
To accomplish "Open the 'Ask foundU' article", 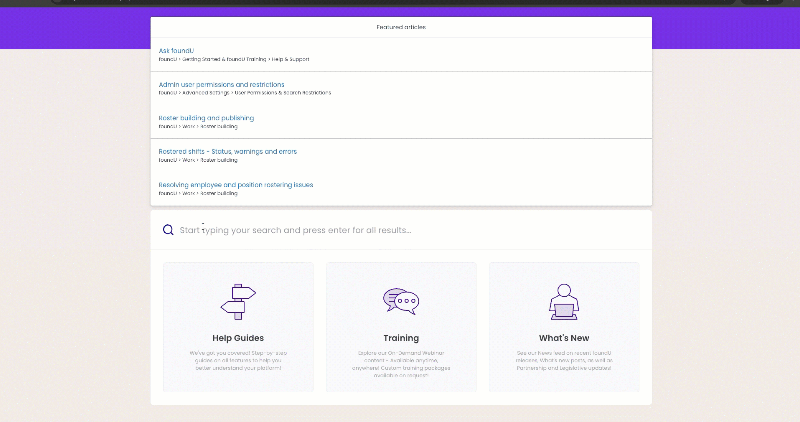I will [176, 50].
